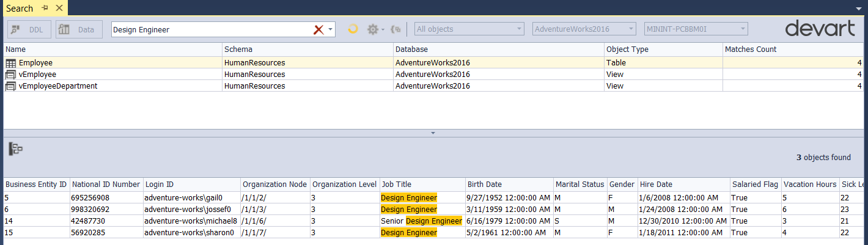The height and width of the screenshot is (245, 868).
Task: Select National ID cell 998320692
Action: [106, 209]
